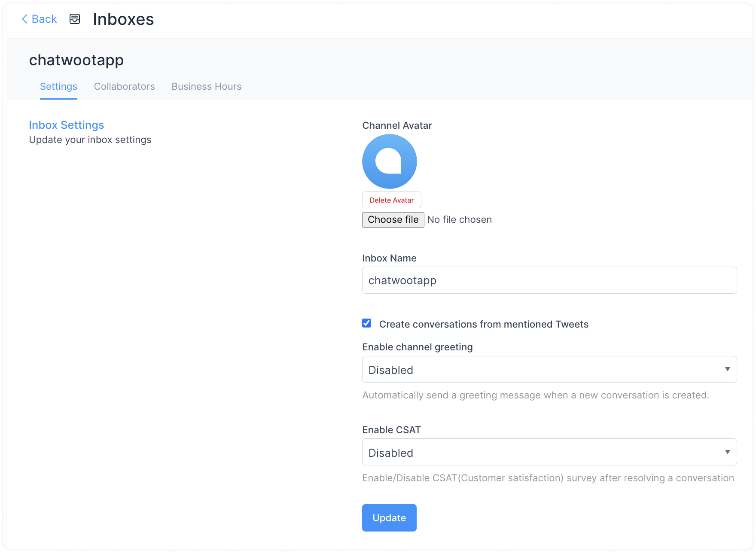
Task: Switch to the Collaborators tab
Action: [x=125, y=86]
